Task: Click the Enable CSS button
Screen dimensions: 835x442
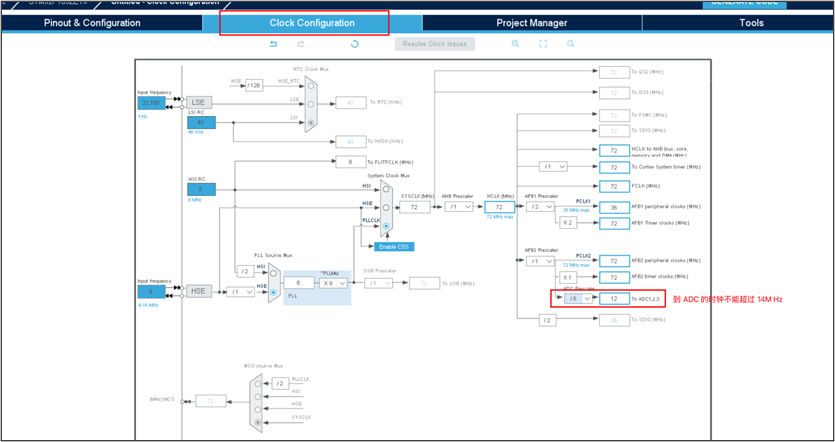Action: click(393, 246)
